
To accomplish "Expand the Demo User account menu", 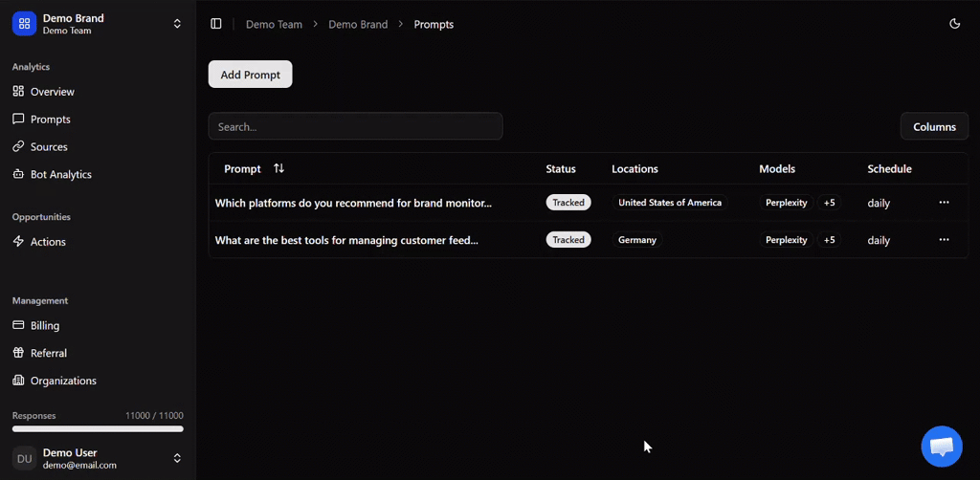I will (x=177, y=458).
